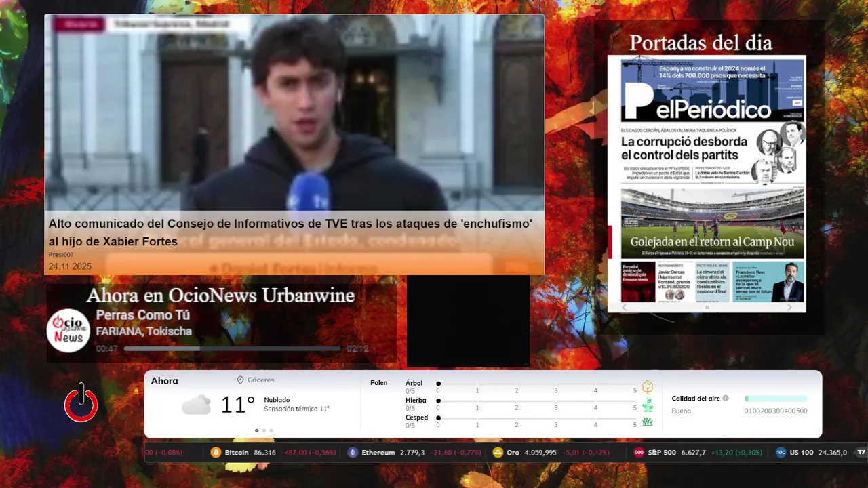Click the TradingView logo at ticker end
This screenshot has width=868, height=488.
(861, 453)
